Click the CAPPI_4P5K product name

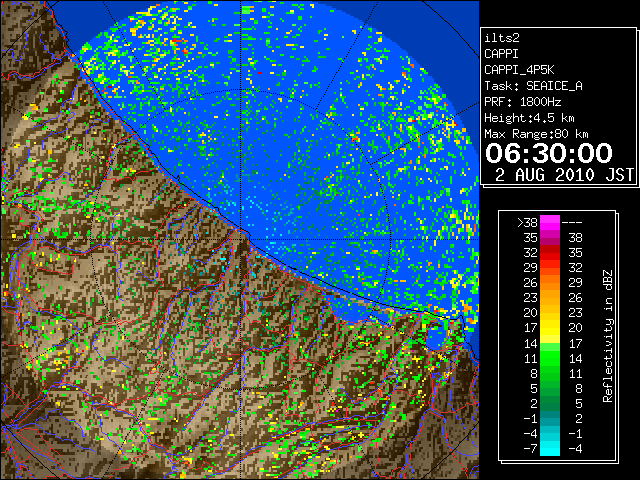tap(519, 70)
